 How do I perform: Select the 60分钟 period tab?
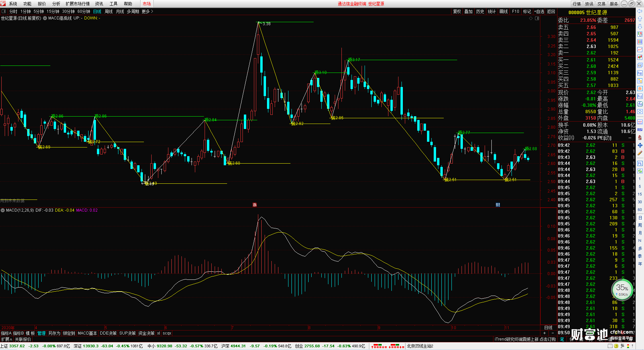pos(84,11)
